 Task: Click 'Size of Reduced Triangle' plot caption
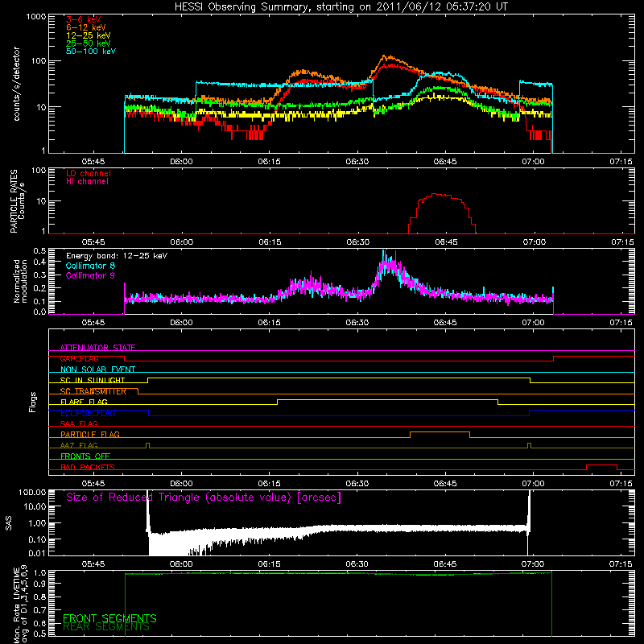[204, 497]
